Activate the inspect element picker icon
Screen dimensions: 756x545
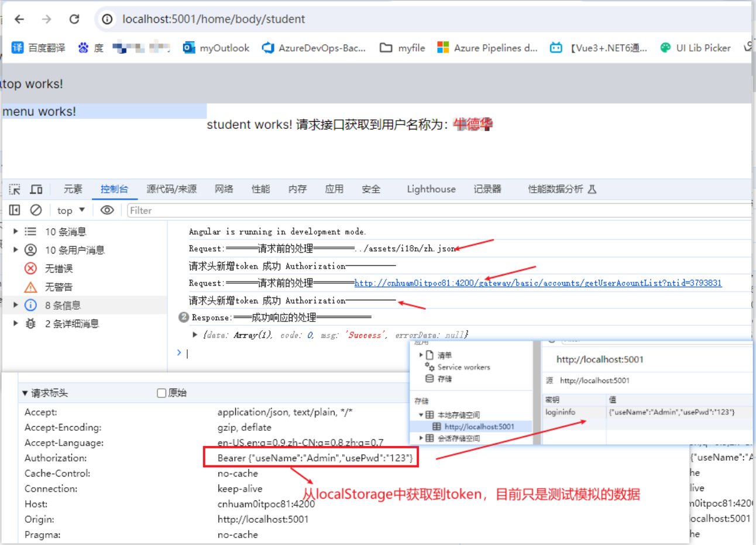point(15,189)
